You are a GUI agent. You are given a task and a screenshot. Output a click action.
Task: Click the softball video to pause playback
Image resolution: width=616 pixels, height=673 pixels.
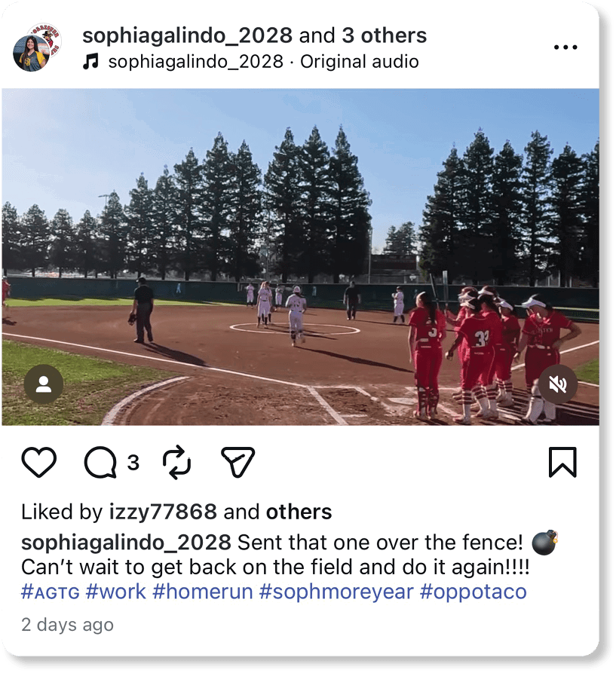pos(301,257)
